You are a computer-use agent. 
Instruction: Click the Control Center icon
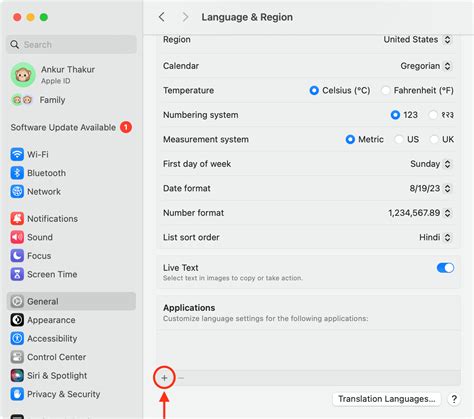(x=17, y=357)
